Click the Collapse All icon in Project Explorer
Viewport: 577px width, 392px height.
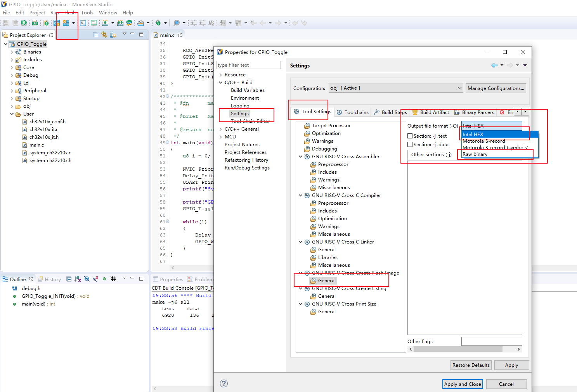click(x=96, y=35)
